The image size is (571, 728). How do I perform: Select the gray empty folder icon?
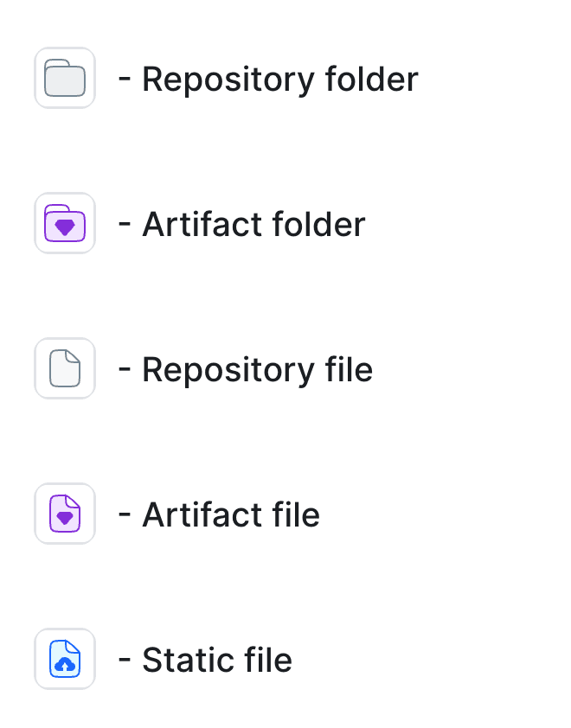point(65,79)
